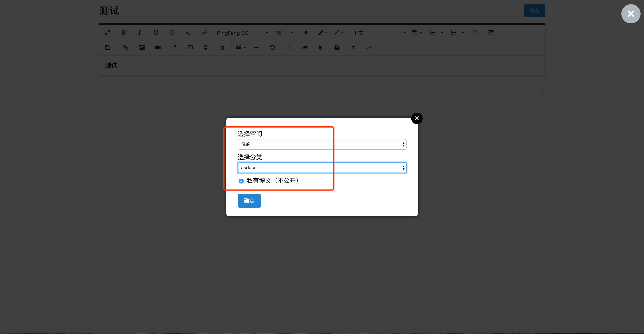Image resolution: width=644 pixels, height=334 pixels.
Task: Open the 选择分类 dropdown showing asdasd
Action: coord(322,168)
